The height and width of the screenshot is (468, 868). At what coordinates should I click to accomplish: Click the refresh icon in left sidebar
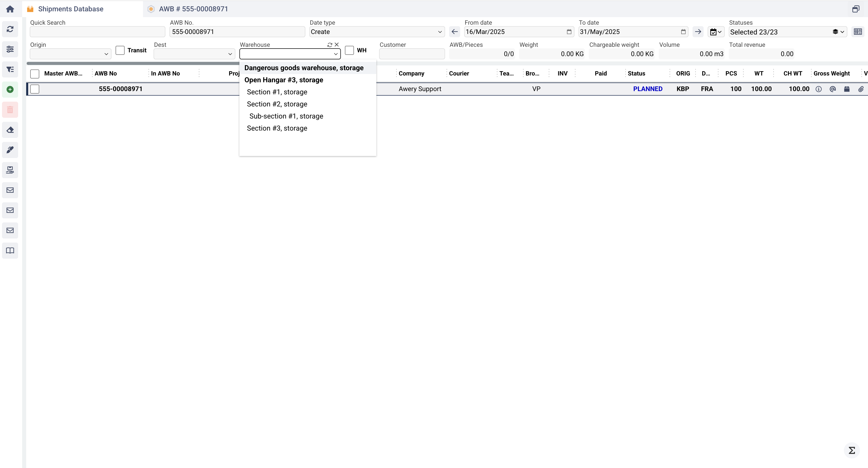pos(10,29)
